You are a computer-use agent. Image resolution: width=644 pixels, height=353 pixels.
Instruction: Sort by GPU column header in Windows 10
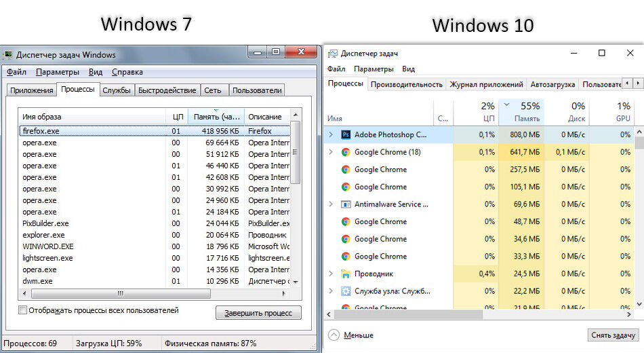point(612,111)
